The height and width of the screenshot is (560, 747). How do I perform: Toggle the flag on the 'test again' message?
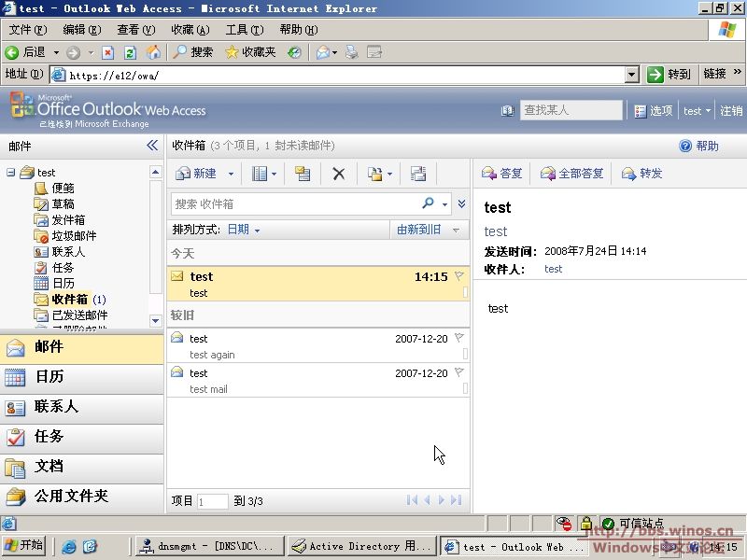(x=458, y=338)
